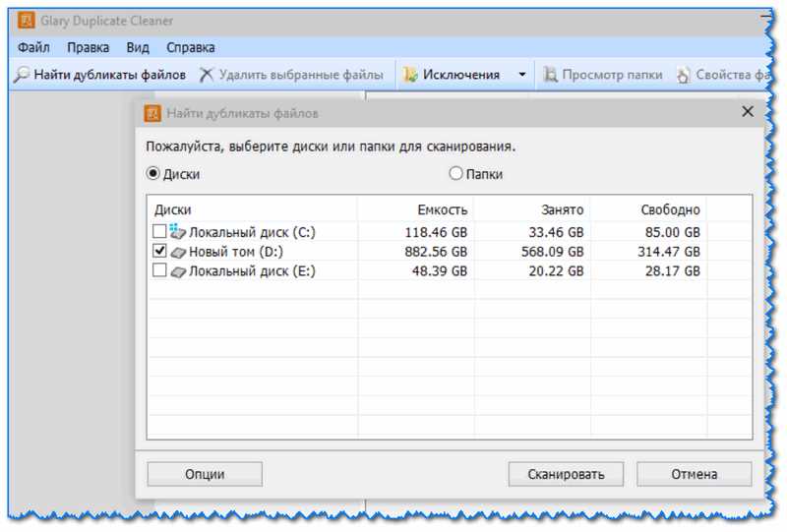This screenshot has height=532, width=787.
Task: Click the Локальный диск (C:) drive icon
Action: [178, 231]
